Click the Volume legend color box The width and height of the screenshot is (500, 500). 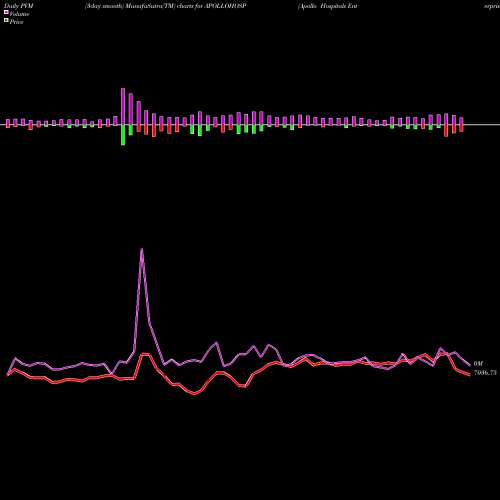[x=6, y=12]
